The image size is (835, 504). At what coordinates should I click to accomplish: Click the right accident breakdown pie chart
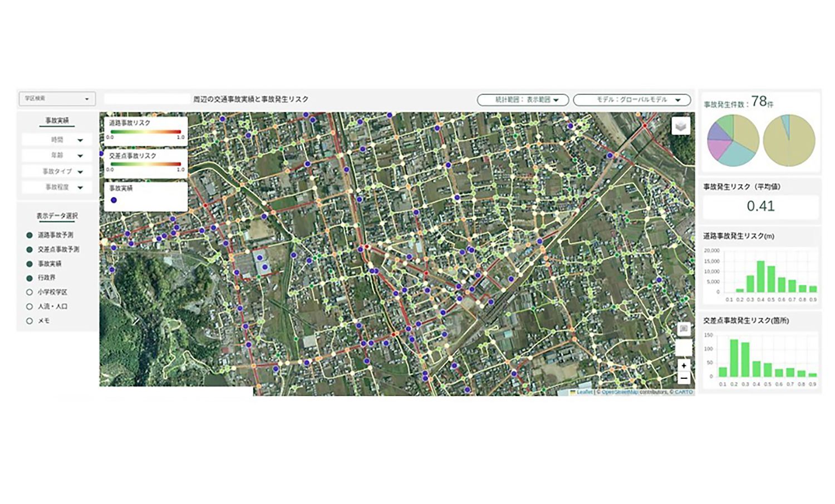789,141
